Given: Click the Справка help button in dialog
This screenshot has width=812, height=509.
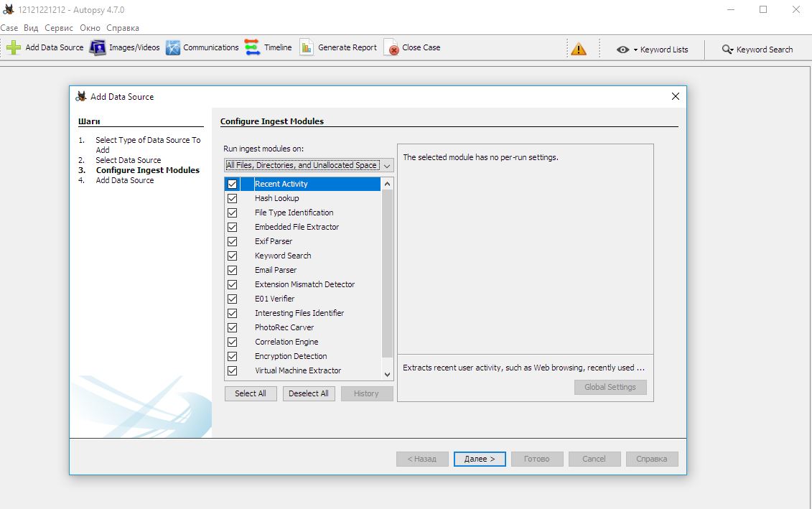Looking at the screenshot, I should click(x=652, y=459).
